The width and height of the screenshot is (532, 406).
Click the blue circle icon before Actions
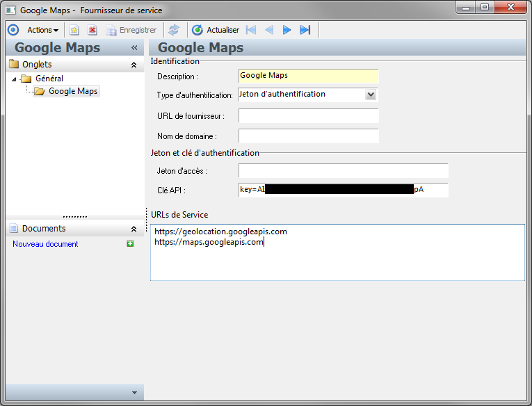point(13,30)
